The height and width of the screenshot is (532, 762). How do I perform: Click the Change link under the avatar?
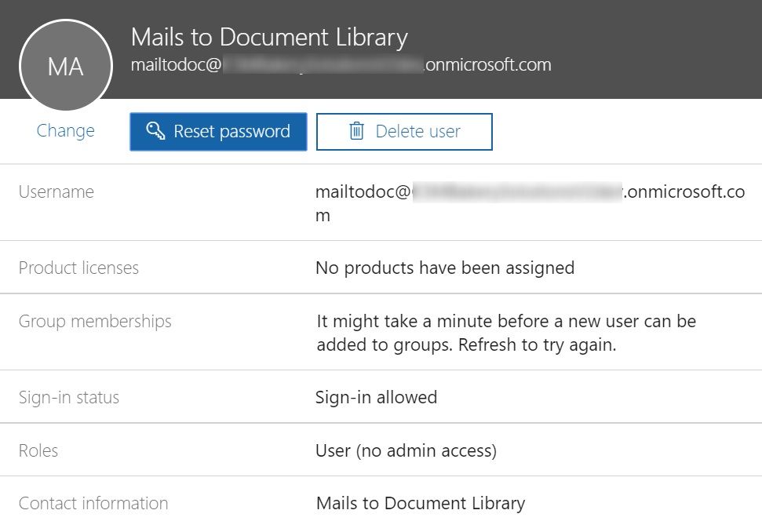(x=66, y=131)
